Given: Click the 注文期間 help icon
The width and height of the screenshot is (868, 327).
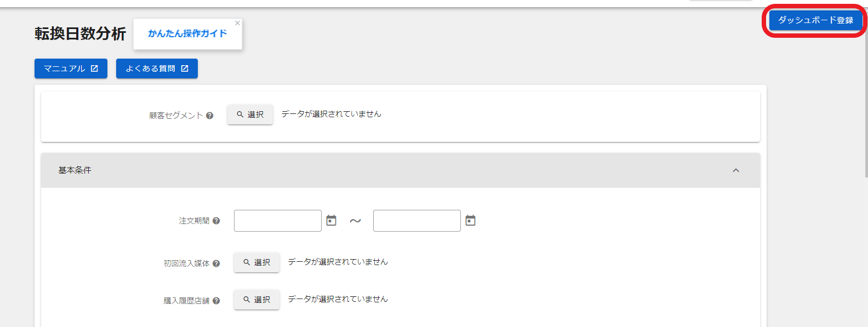Looking at the screenshot, I should pyautogui.click(x=216, y=221).
